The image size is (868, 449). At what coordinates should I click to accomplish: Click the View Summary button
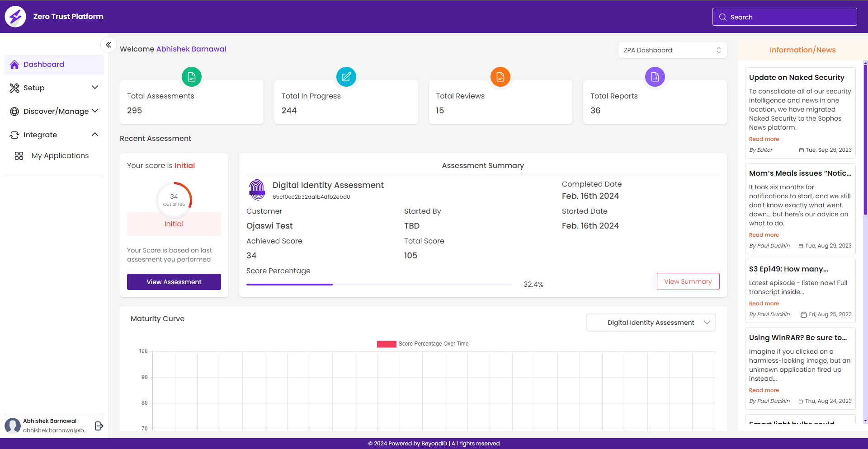click(x=688, y=281)
